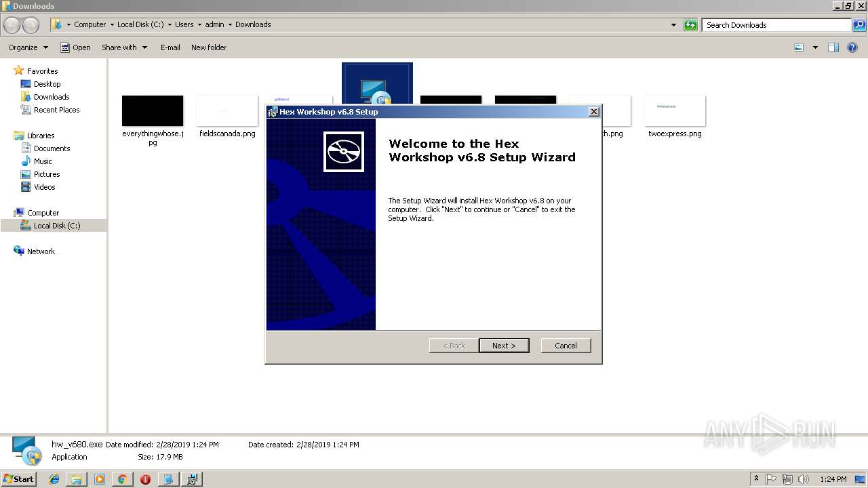This screenshot has height=488, width=868.
Task: Expand dropdown arrow after Users breadcrumb
Action: point(199,24)
